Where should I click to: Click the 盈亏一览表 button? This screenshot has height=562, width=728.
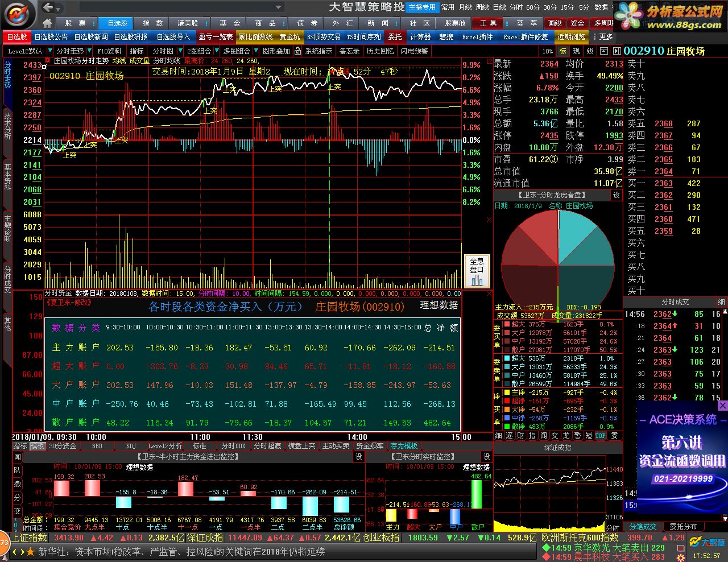click(216, 37)
